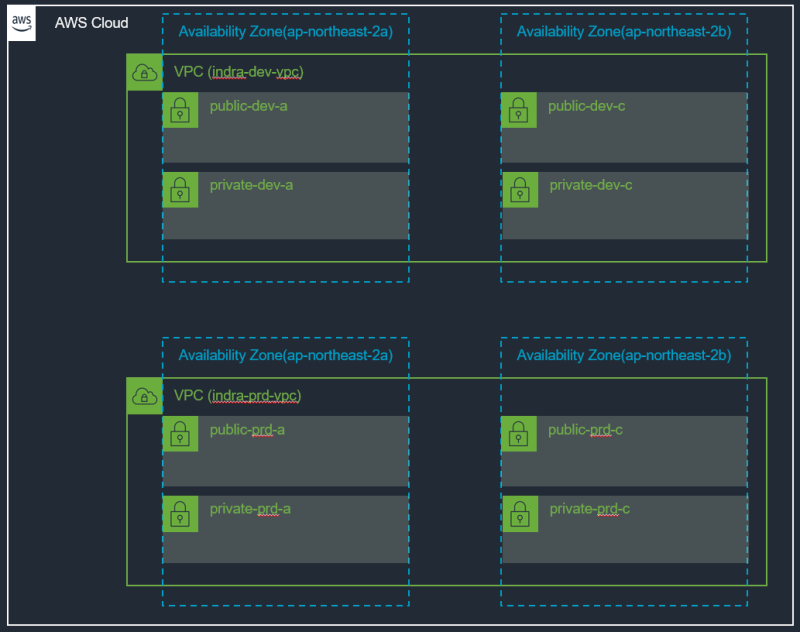The image size is (800, 632).
Task: Click the lock icon on public-prd-c subnet
Action: point(519,434)
